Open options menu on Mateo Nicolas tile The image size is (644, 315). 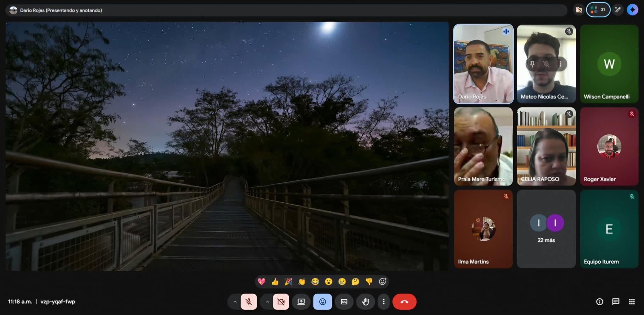click(560, 64)
